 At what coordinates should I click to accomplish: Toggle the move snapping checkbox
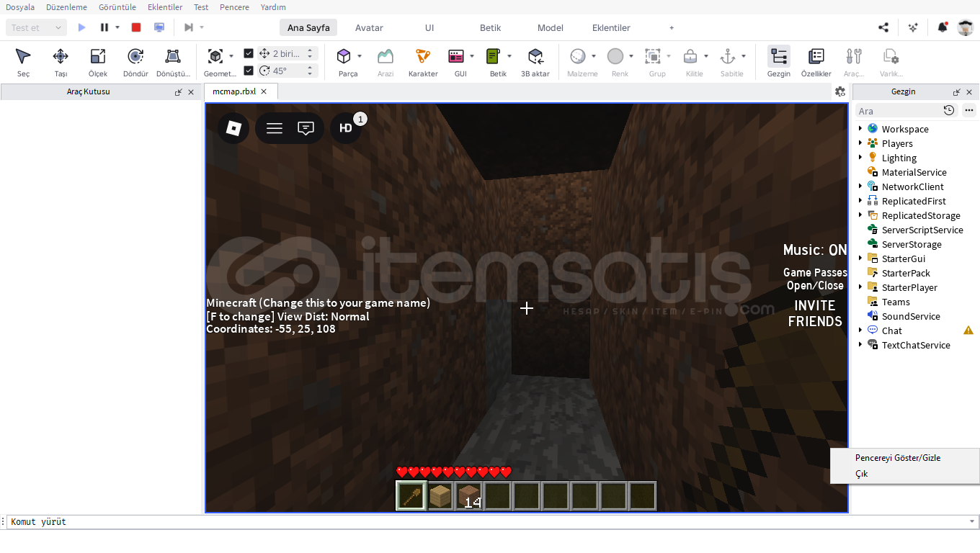click(x=249, y=53)
